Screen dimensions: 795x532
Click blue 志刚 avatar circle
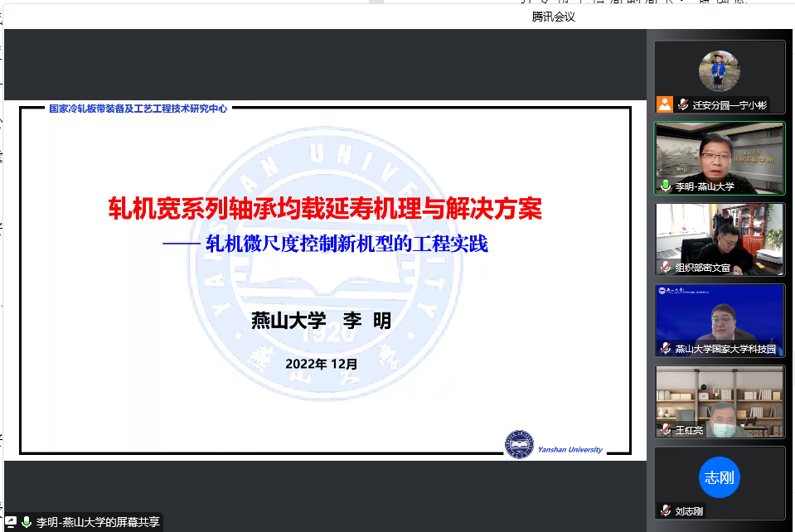click(x=719, y=477)
